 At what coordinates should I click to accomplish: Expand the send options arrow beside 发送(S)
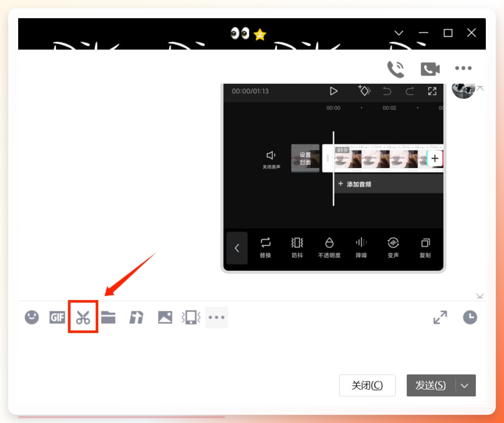tap(465, 386)
